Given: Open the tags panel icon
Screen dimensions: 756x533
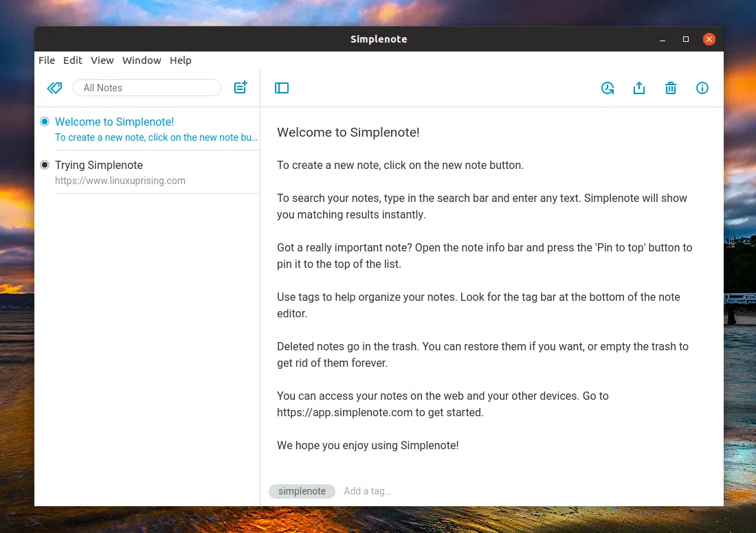Looking at the screenshot, I should coord(54,88).
